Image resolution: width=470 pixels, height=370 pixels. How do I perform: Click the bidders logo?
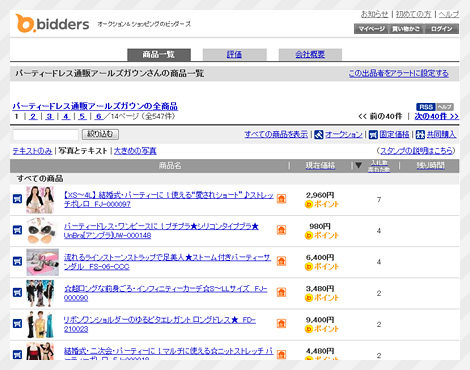coord(52,23)
